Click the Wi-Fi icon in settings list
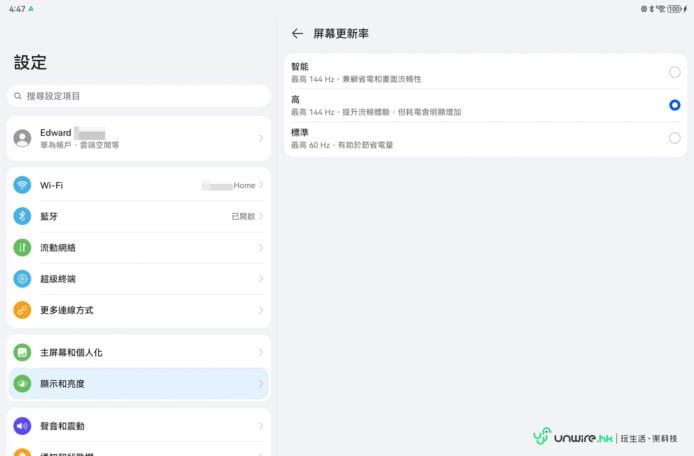Screen dimensions: 694x456 tap(22, 185)
